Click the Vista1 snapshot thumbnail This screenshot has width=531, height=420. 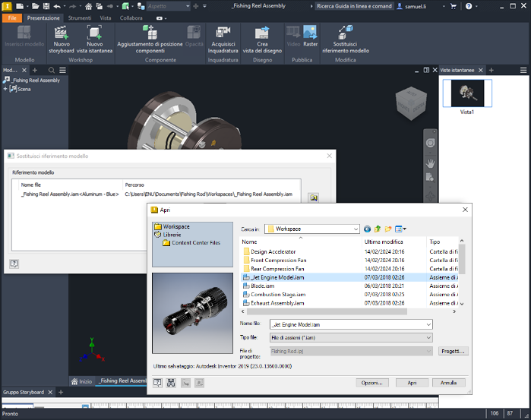(x=467, y=93)
